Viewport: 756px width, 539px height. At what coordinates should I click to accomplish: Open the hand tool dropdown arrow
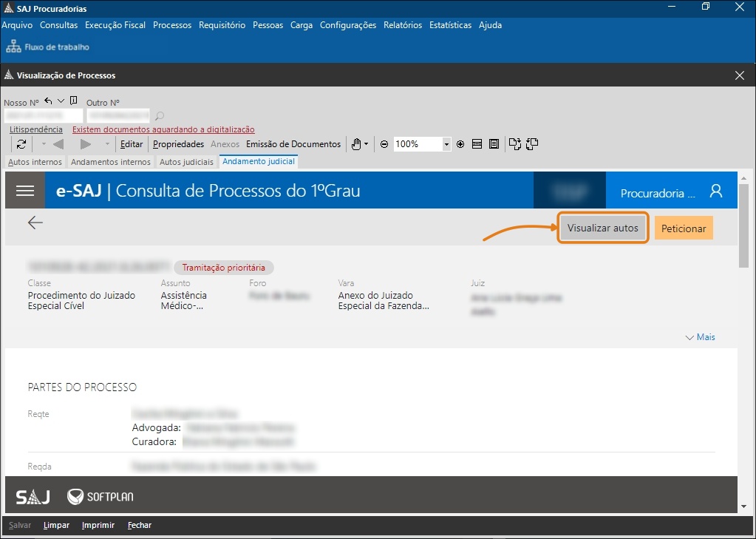(367, 144)
